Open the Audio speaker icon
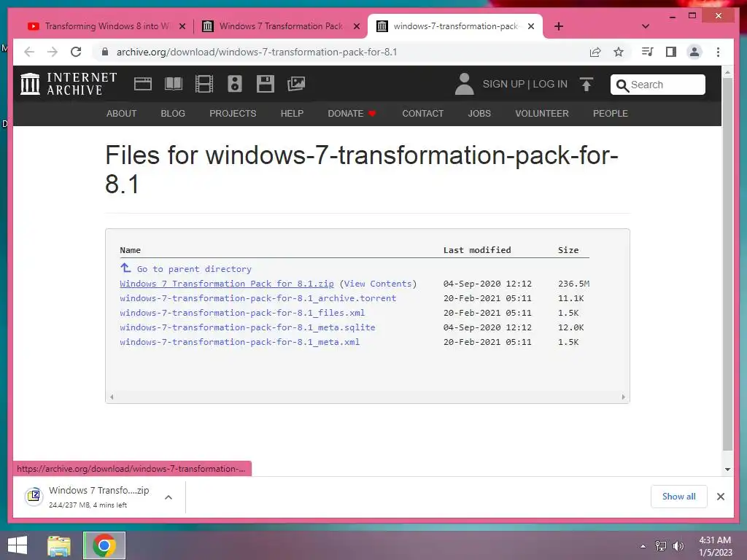The height and width of the screenshot is (560, 747). (234, 84)
